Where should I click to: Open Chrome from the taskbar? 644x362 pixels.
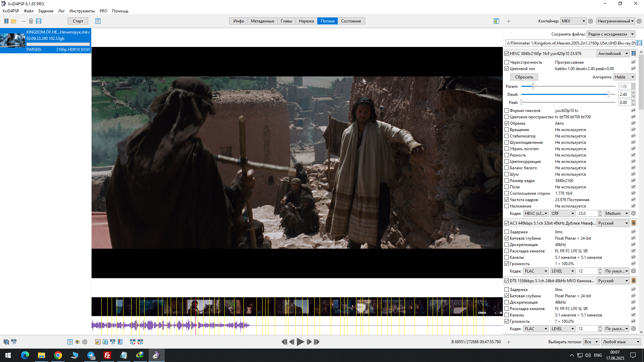(x=58, y=355)
